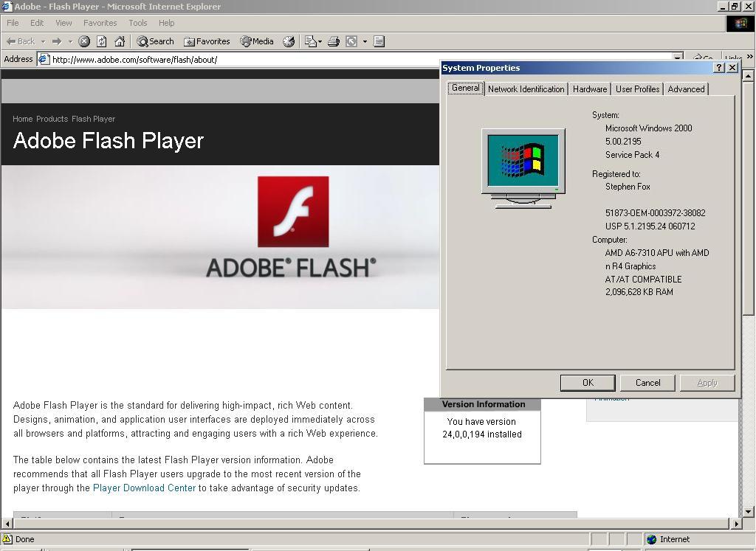Click the Windows flag logo beside the menu bar

coord(740,24)
